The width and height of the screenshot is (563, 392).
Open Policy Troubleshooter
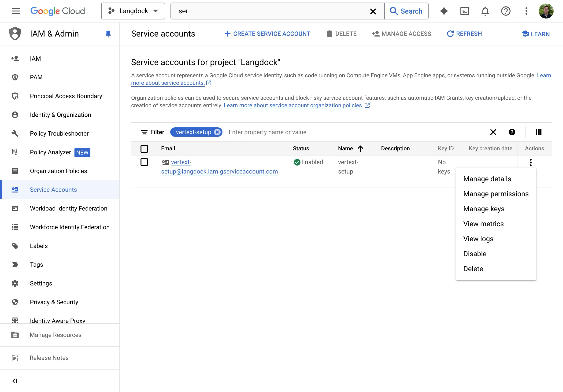click(60, 134)
